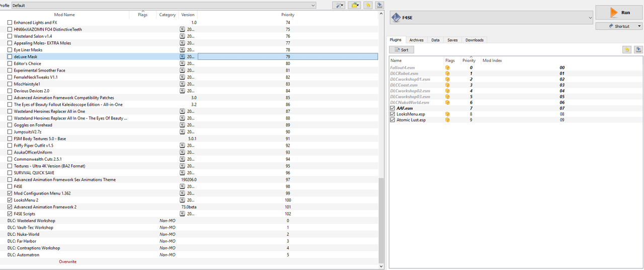Click the mod list scroll up arrow
Viewport: 644px width, 270px height.
click(381, 14)
